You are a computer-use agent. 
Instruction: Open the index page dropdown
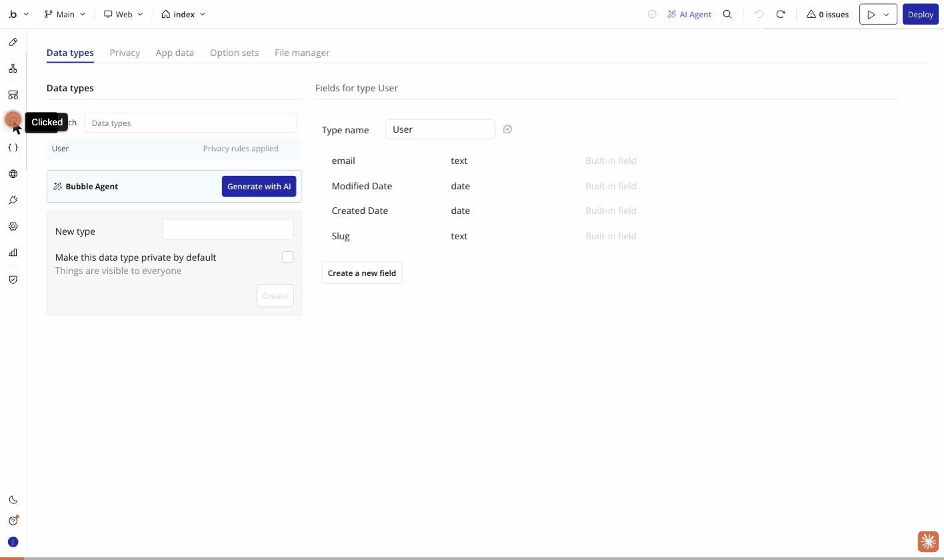point(183,14)
